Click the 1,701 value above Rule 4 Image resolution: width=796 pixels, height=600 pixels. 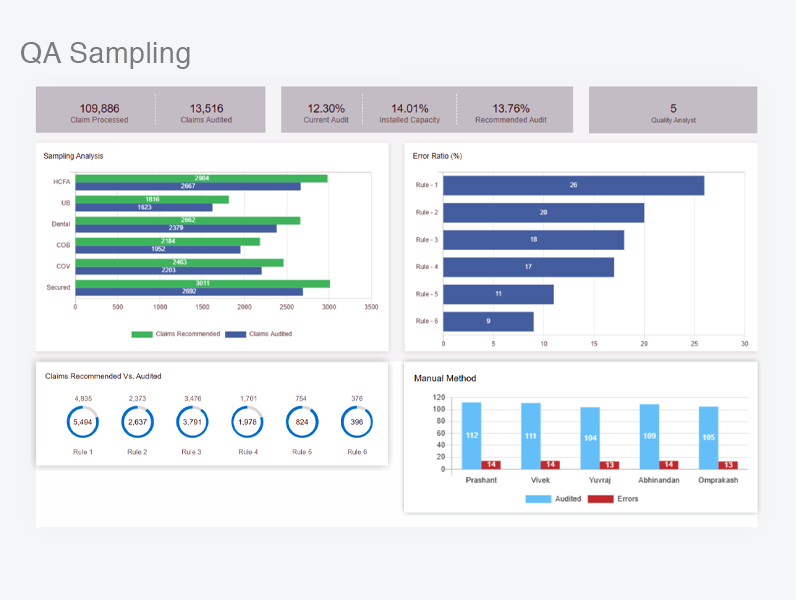point(248,398)
